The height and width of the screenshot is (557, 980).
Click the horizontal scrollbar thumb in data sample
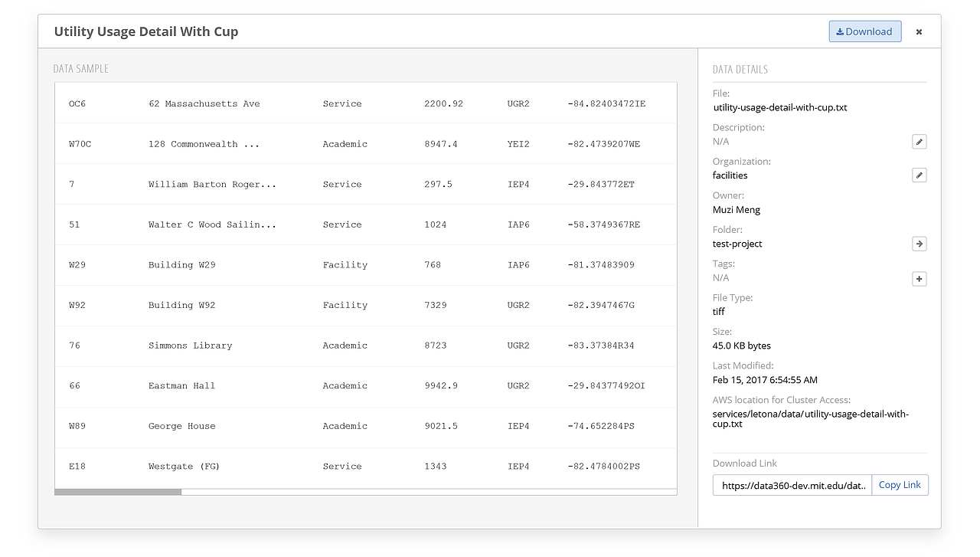tap(118, 492)
